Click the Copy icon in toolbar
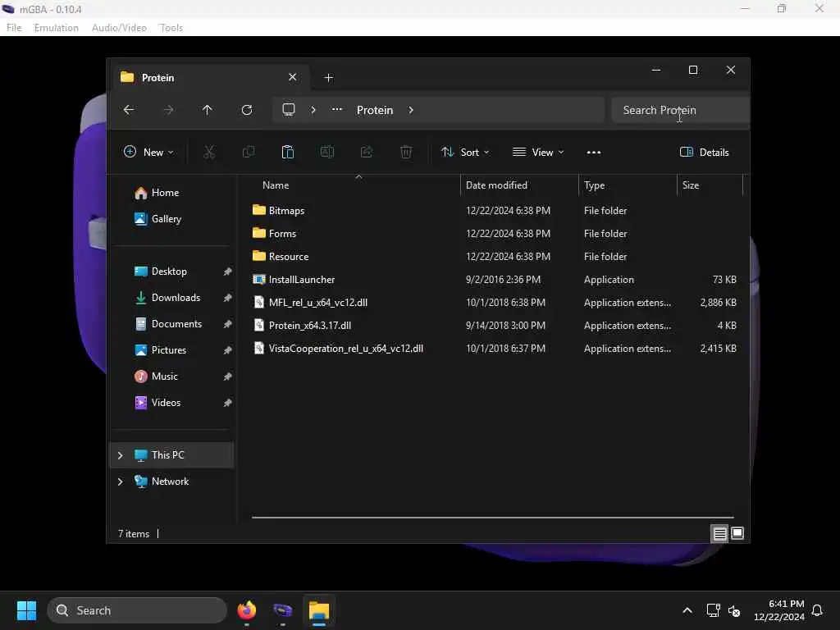 pos(249,152)
